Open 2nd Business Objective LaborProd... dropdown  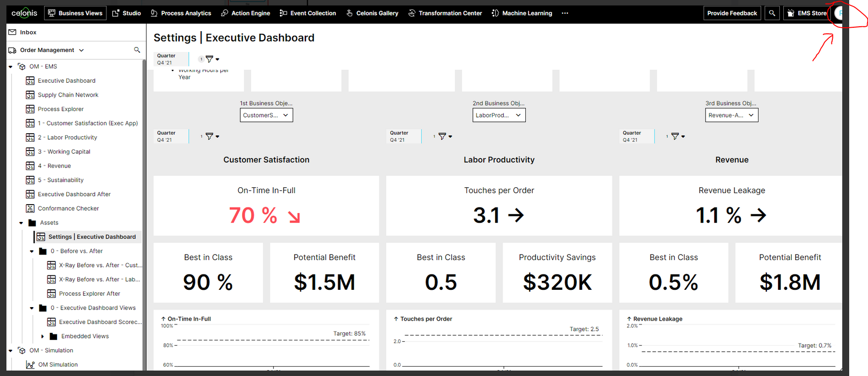(499, 115)
